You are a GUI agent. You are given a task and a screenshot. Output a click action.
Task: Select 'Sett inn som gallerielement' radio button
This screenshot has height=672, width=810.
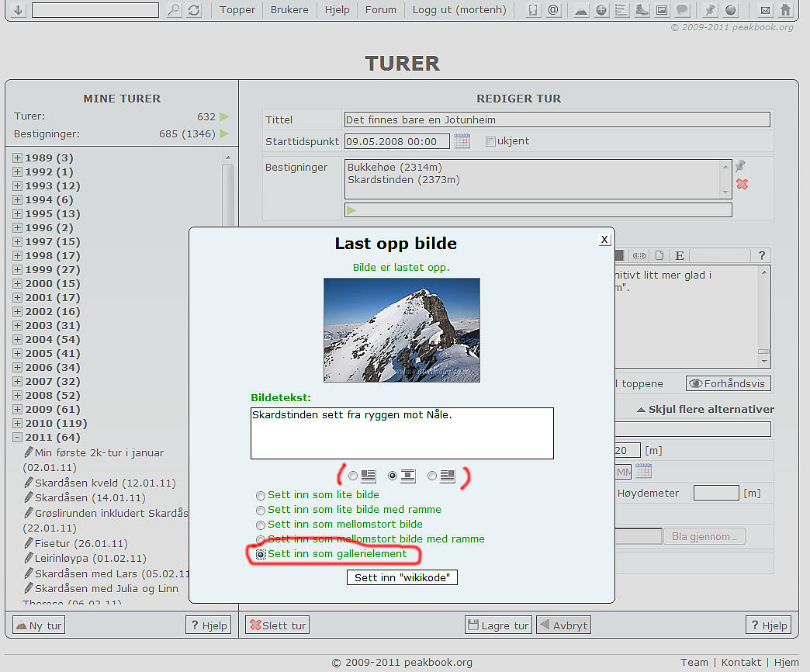click(261, 554)
